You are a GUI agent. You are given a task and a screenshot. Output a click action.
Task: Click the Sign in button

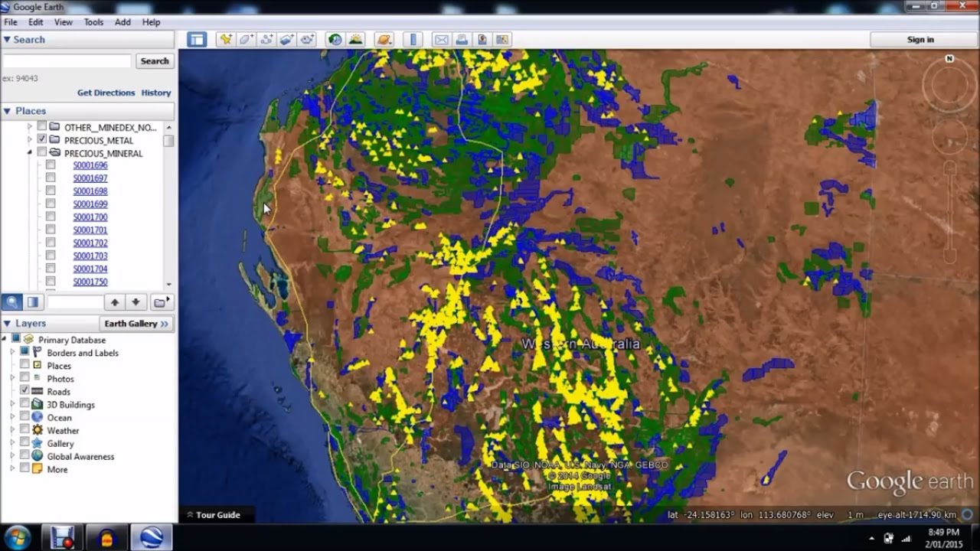[x=920, y=40]
